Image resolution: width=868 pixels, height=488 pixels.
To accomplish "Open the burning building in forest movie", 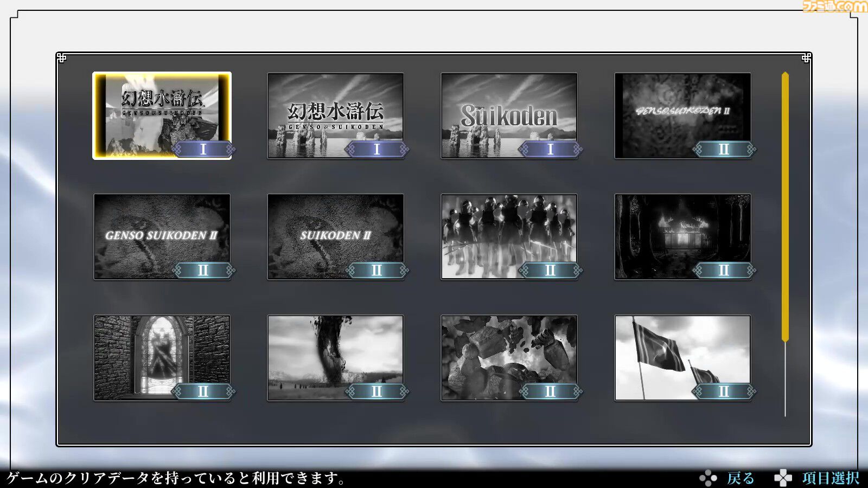I will click(682, 237).
